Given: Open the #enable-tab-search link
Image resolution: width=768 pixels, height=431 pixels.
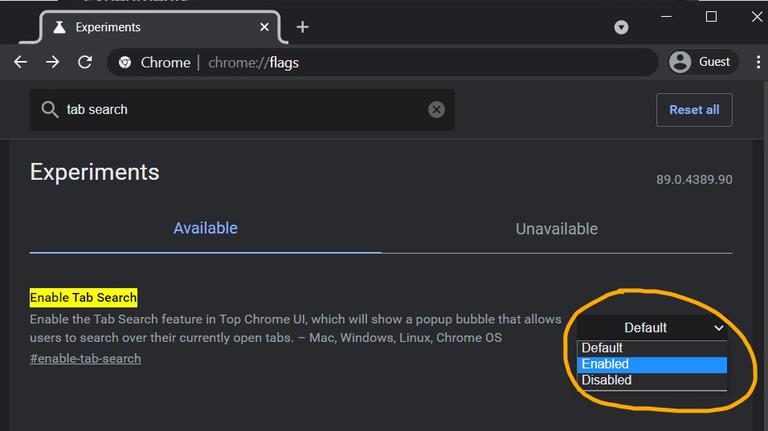Looking at the screenshot, I should (x=85, y=358).
